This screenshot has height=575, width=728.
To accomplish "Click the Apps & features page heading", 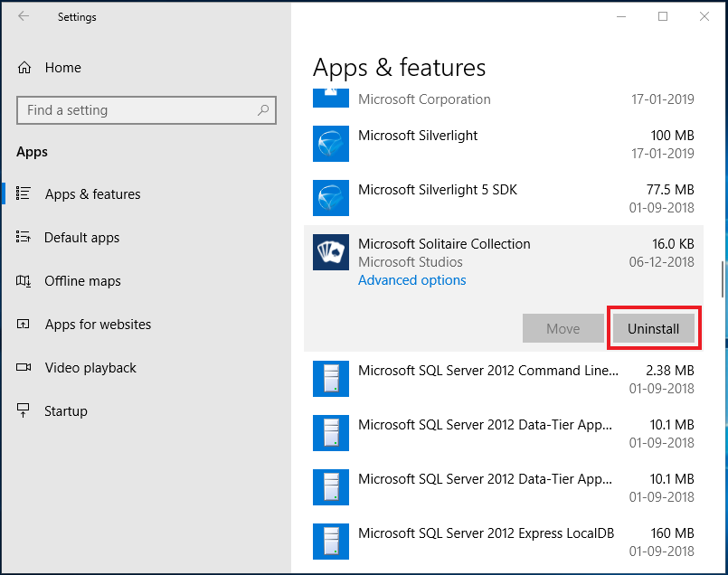I will click(400, 68).
